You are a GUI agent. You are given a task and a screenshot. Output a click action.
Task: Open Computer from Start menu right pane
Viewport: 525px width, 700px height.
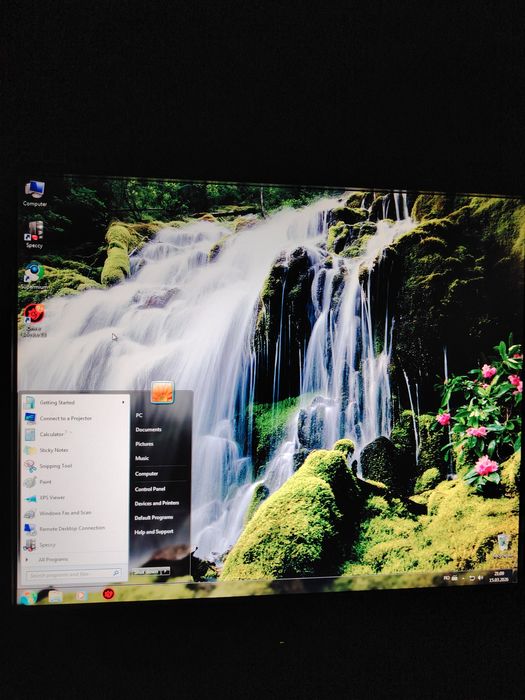146,474
